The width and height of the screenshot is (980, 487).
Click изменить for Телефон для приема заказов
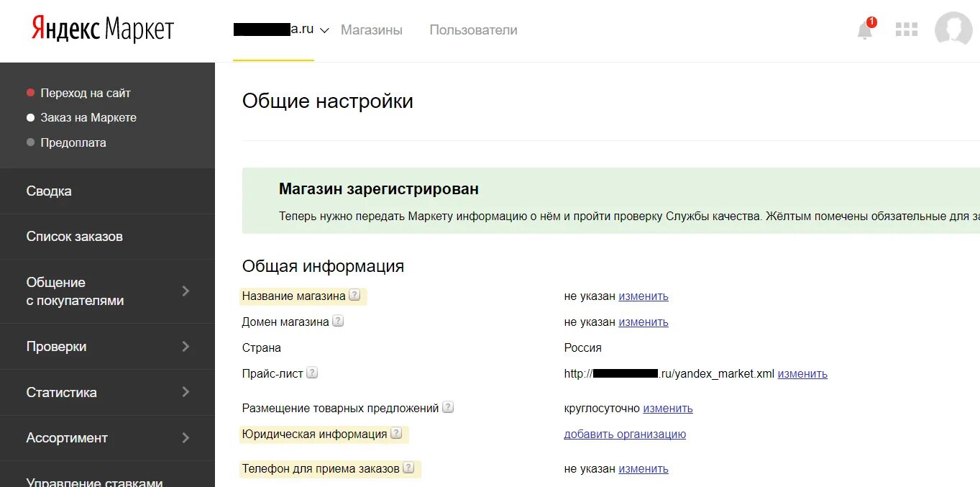point(644,468)
